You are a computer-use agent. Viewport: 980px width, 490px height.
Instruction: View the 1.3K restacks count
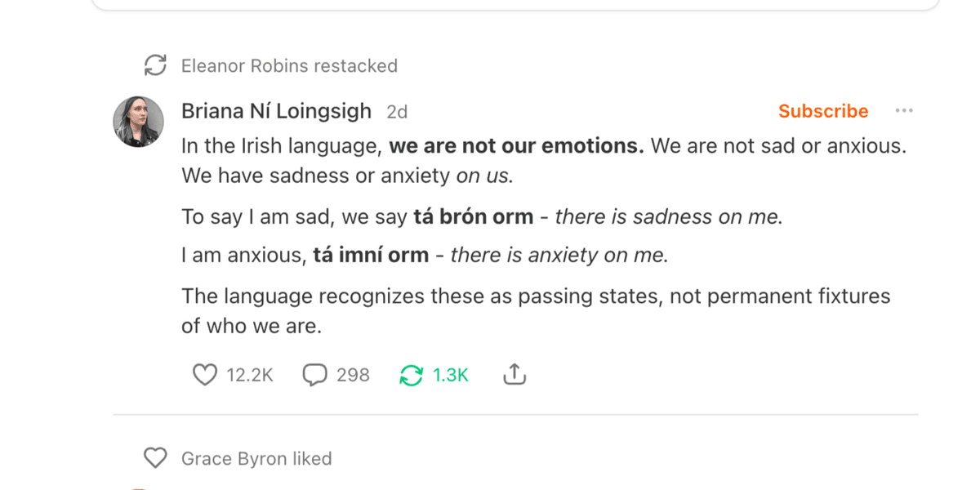click(x=451, y=375)
